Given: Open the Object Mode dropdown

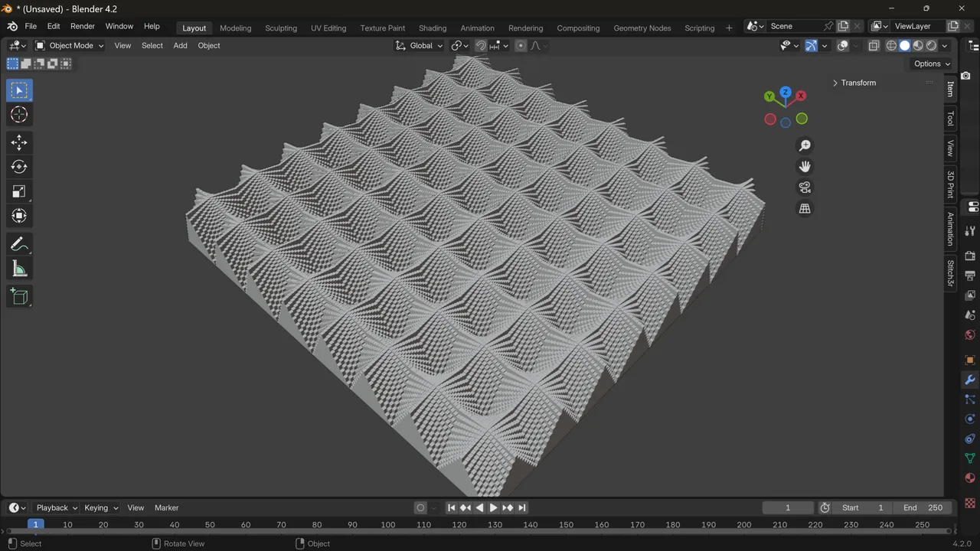Looking at the screenshot, I should tap(71, 45).
